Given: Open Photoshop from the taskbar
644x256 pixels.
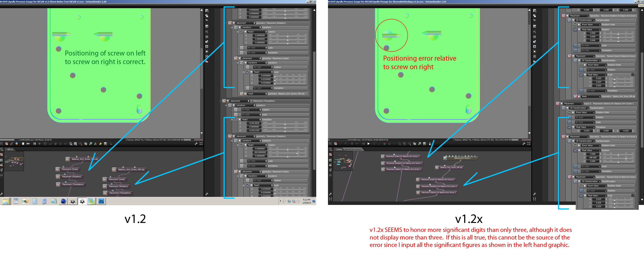Looking at the screenshot, I should coord(101,201).
